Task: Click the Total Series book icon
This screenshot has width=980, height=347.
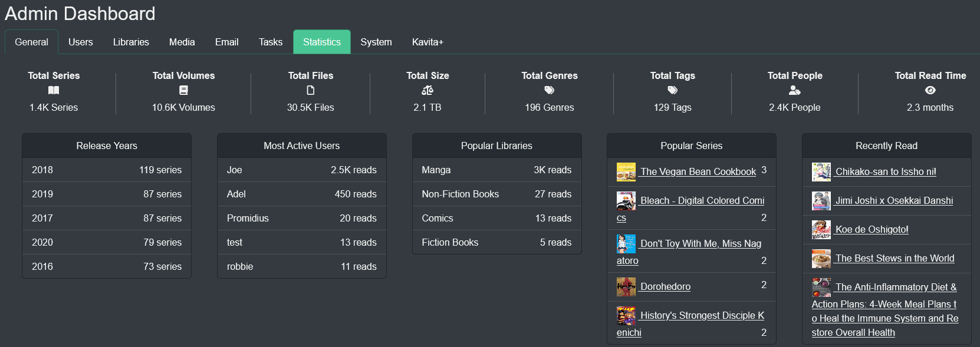Action: (54, 90)
